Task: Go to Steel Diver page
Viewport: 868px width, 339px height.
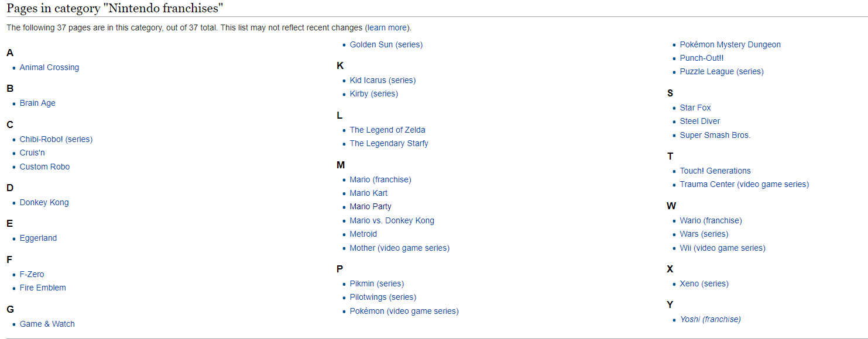Action: point(700,121)
